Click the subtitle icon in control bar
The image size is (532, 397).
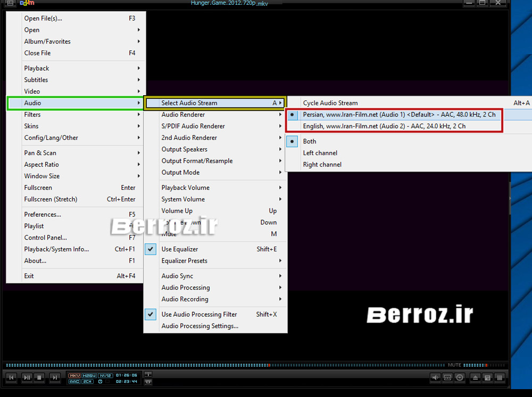point(448,378)
